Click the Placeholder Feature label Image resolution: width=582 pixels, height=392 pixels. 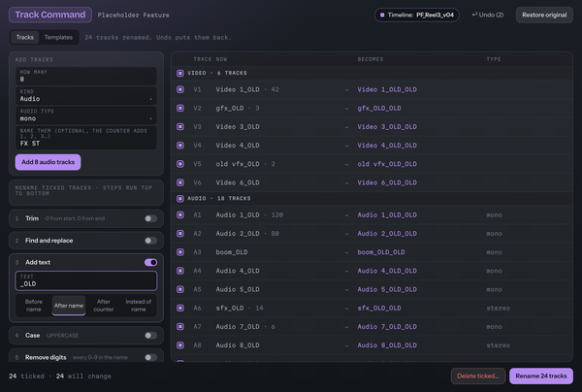point(133,16)
